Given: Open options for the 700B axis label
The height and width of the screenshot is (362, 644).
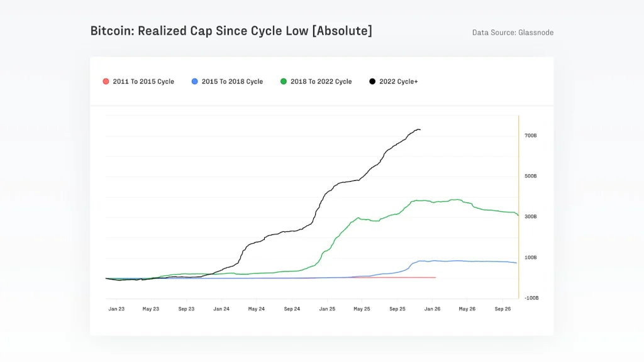Looking at the screenshot, I should [x=530, y=135].
